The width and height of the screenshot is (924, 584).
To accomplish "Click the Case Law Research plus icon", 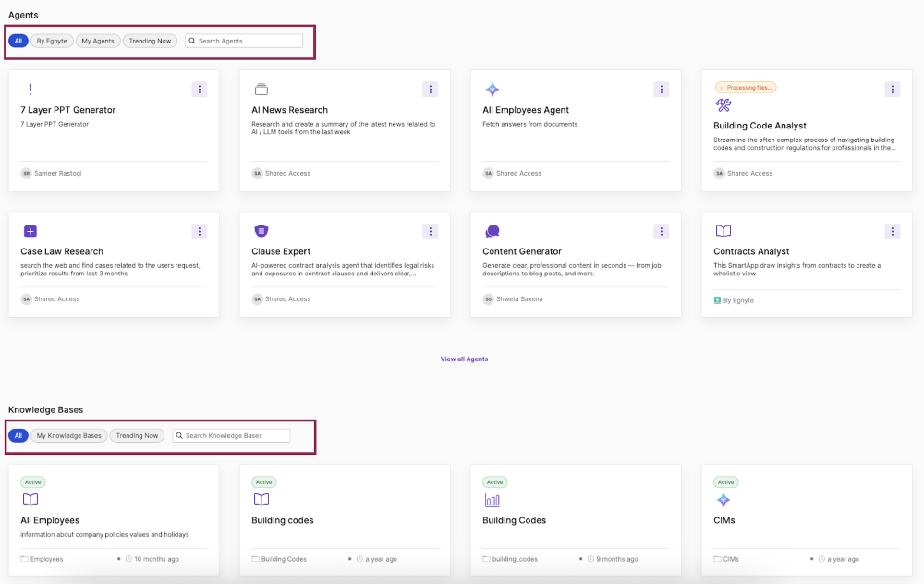I will pos(30,231).
